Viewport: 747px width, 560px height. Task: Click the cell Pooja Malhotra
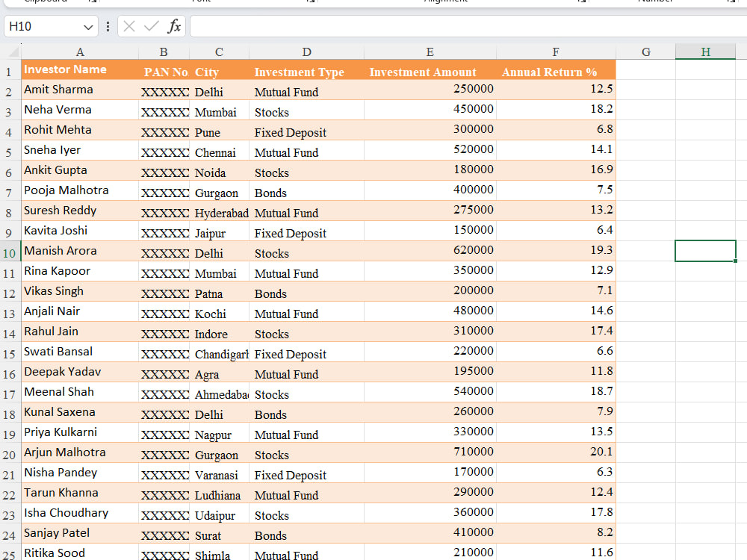80,190
